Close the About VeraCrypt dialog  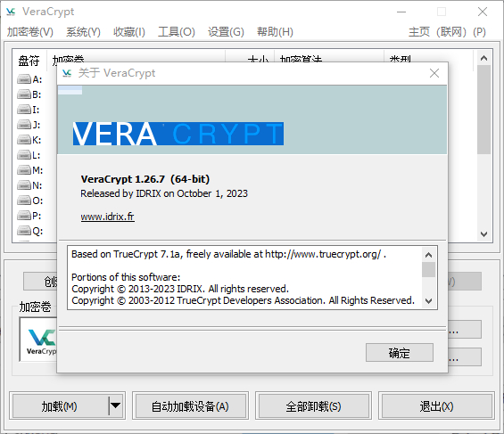point(434,73)
